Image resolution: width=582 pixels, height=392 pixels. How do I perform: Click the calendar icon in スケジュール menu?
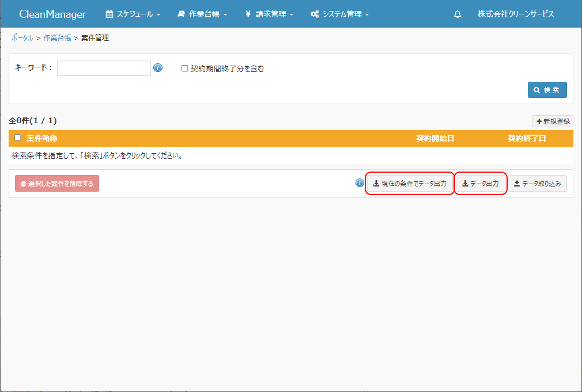[109, 14]
